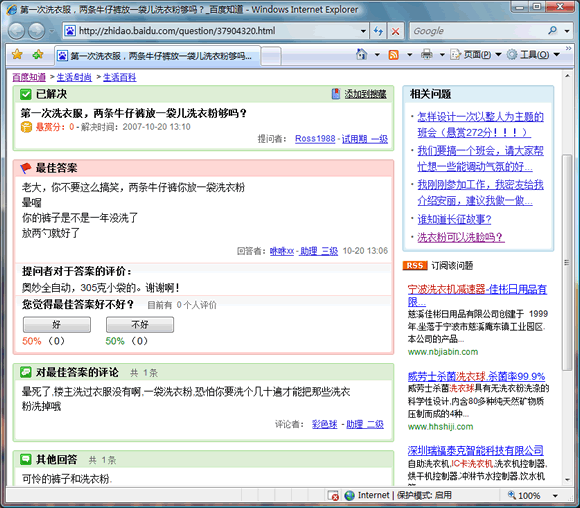Stop loading with the red X icon

click(395, 31)
